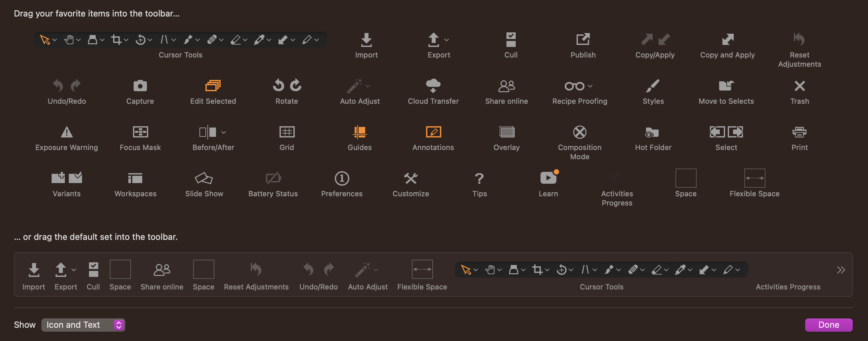The image size is (868, 341).
Task: Click Flexible Space in the default set
Action: (x=422, y=275)
